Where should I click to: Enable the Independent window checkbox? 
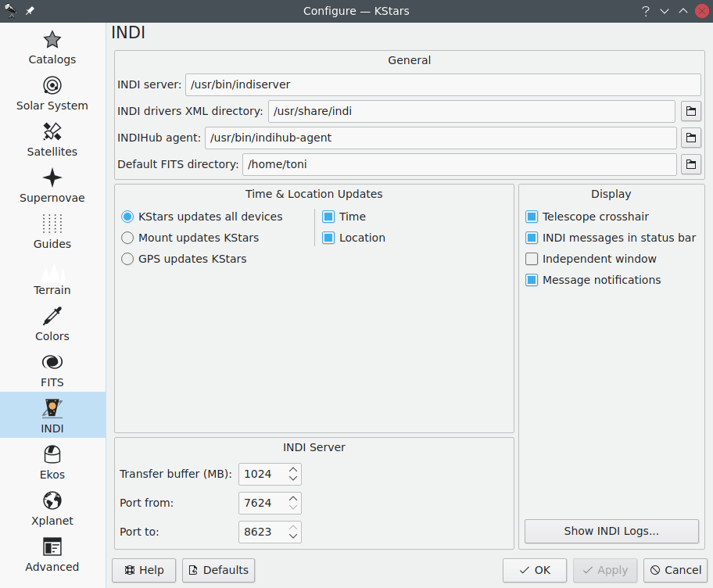pyautogui.click(x=532, y=259)
